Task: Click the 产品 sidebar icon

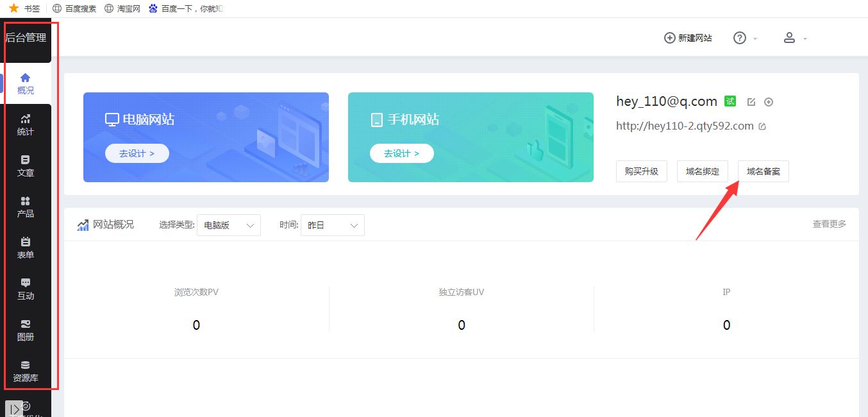Action: 25,207
